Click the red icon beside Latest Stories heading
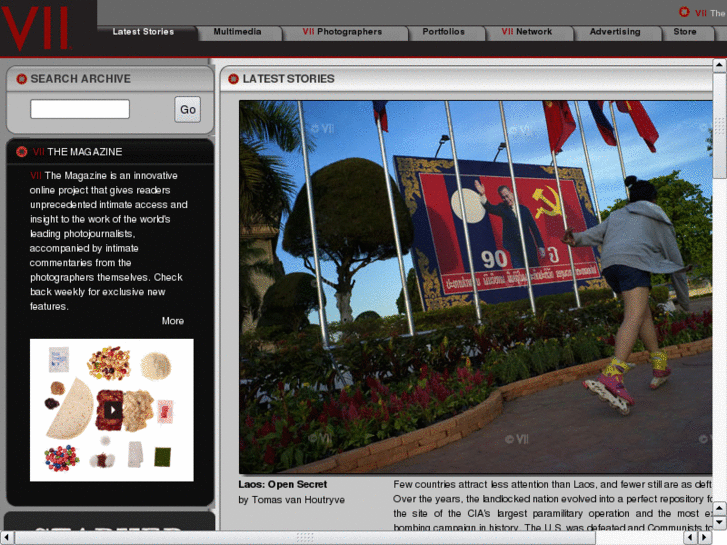727x545 pixels. pos(233,79)
